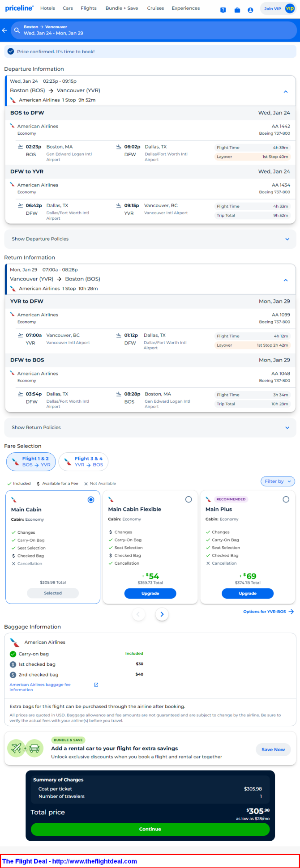Click the American Airlines logo in Baggage Information
The image size is (300, 868).
[15, 642]
